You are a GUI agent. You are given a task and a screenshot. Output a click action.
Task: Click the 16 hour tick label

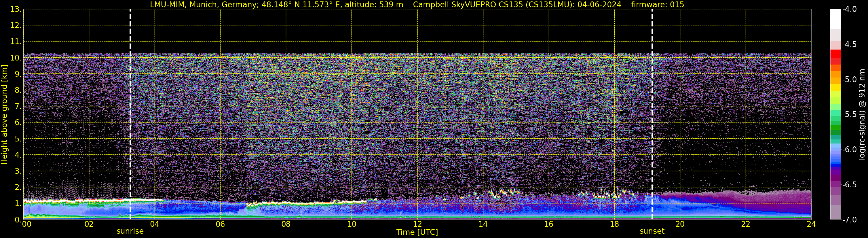click(x=548, y=224)
